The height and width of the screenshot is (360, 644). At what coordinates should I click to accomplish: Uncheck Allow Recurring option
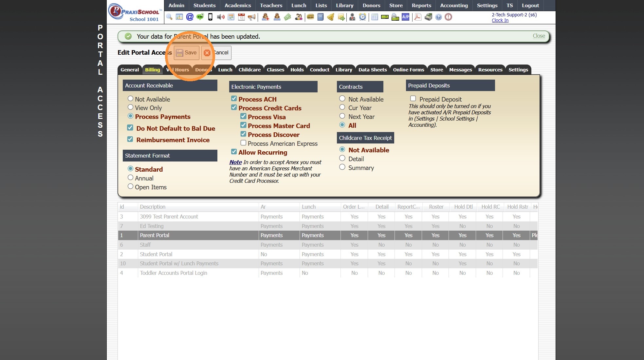click(234, 152)
